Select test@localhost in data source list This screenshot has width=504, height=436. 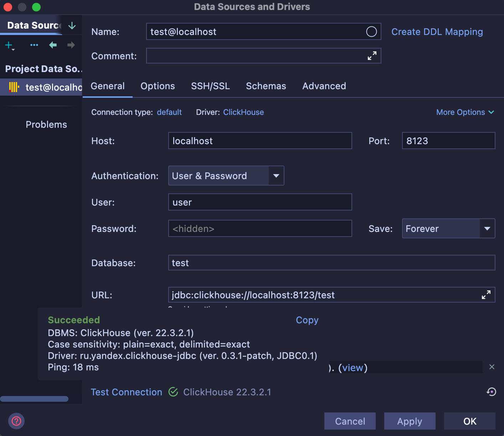tap(41, 87)
